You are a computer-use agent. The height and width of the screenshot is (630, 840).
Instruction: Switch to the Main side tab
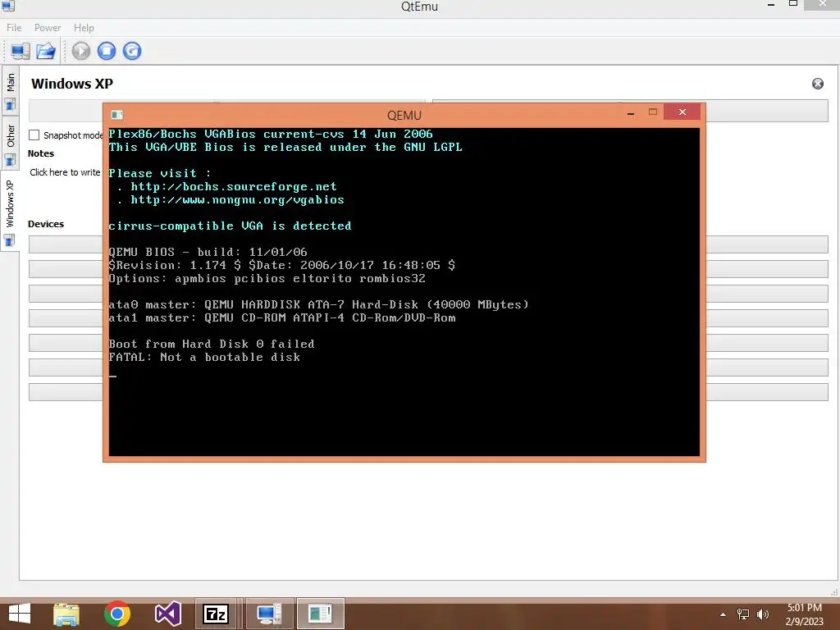(x=10, y=91)
